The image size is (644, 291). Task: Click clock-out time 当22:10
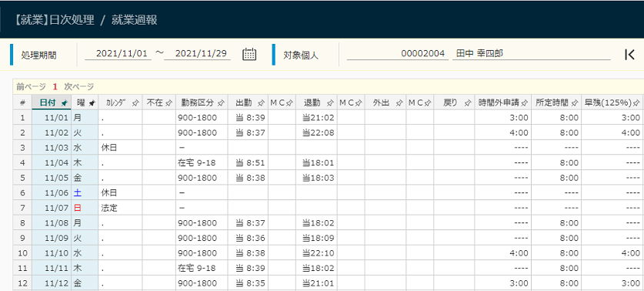pyautogui.click(x=316, y=253)
